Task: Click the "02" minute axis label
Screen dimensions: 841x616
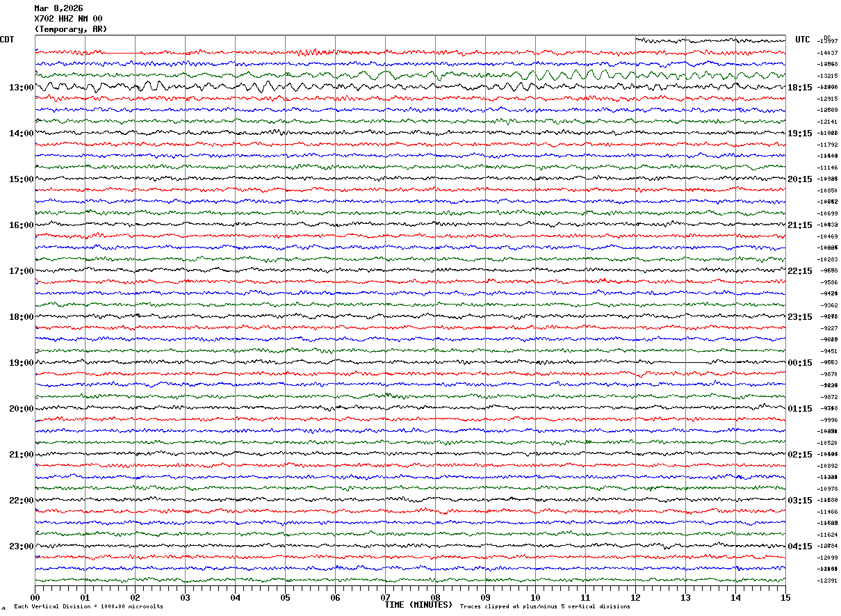Action: click(x=135, y=597)
